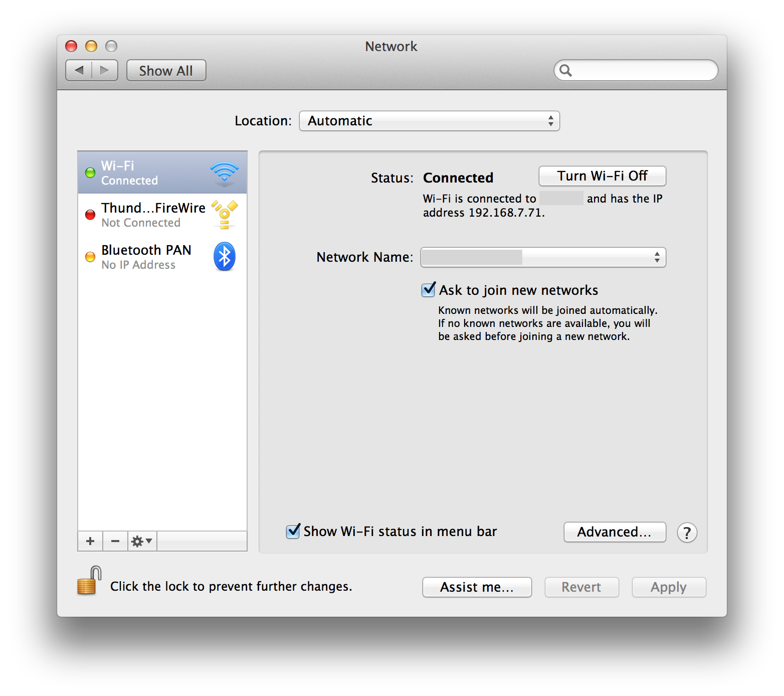Screen dimensions: 784x696
Task: Click the Assist me... button
Action: [477, 587]
